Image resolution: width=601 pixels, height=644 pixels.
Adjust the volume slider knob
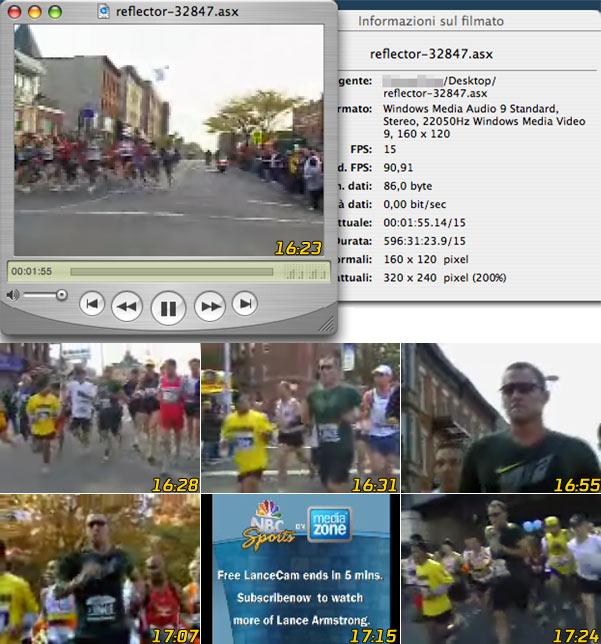pyautogui.click(x=62, y=295)
